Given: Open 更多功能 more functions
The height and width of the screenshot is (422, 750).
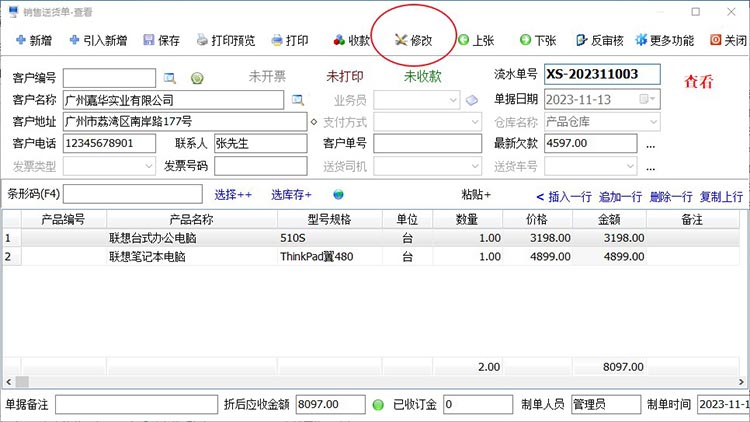Looking at the screenshot, I should tap(664, 41).
